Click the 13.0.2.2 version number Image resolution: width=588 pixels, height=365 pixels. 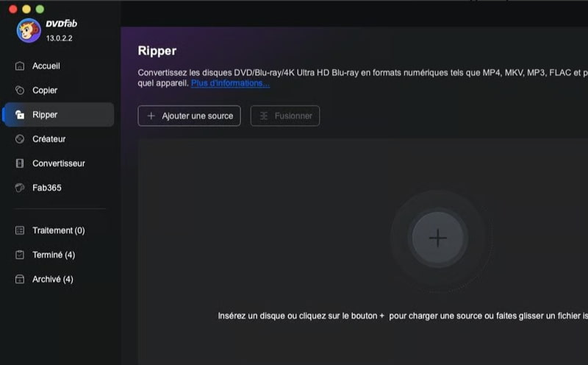coord(60,38)
